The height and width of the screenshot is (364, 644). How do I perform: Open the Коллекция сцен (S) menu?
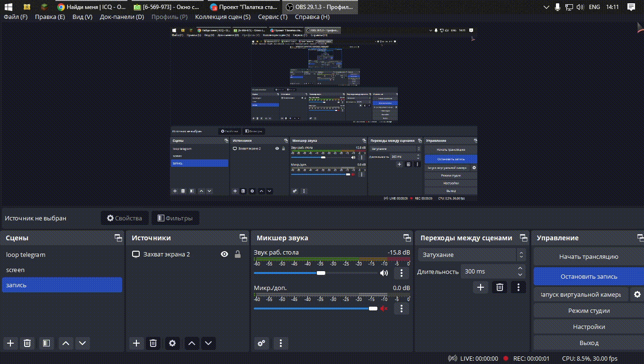[223, 17]
